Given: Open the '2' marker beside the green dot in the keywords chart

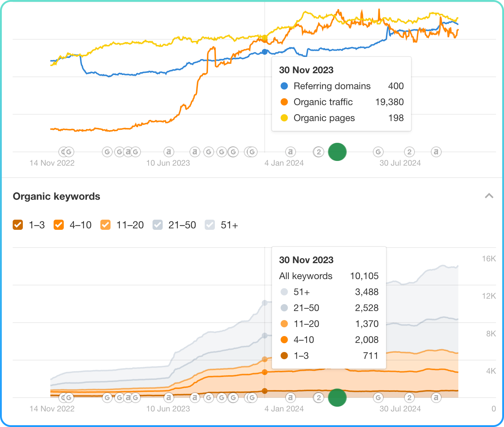Looking at the screenshot, I should pos(318,398).
